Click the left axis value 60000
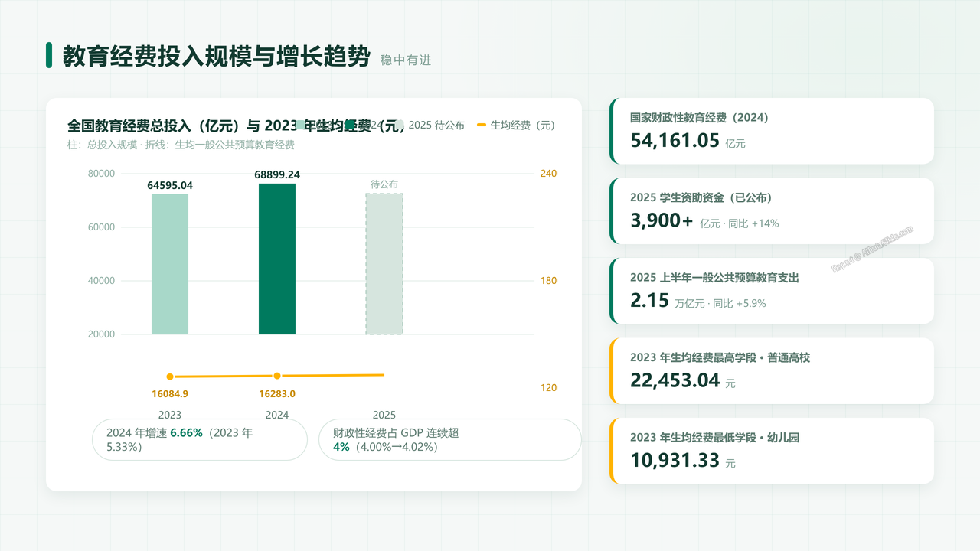Screen dimensions: 980x551 [101, 227]
